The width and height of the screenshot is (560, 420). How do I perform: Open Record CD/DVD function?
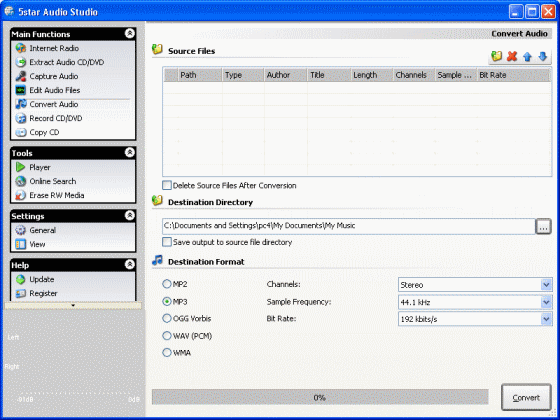point(56,118)
